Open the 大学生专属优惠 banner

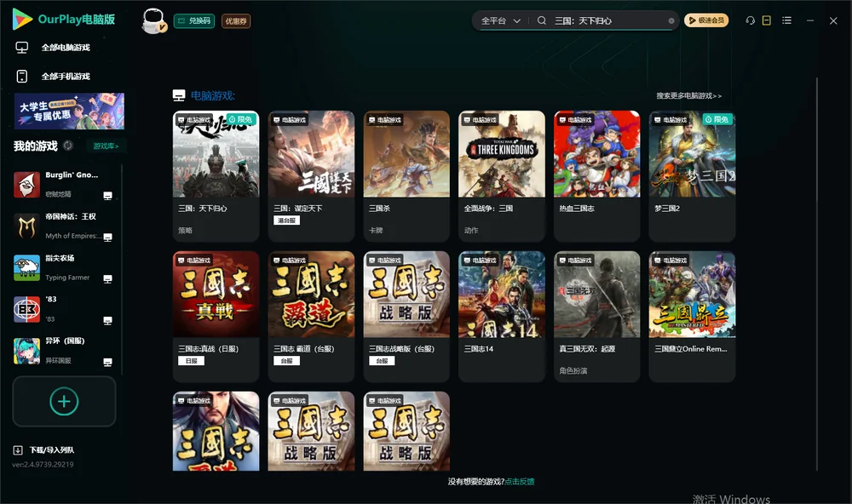pos(70,112)
